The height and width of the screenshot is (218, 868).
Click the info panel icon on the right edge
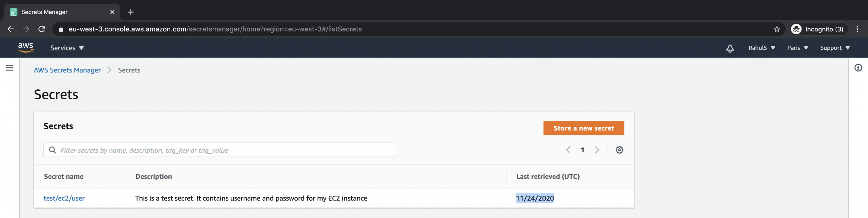(859, 68)
